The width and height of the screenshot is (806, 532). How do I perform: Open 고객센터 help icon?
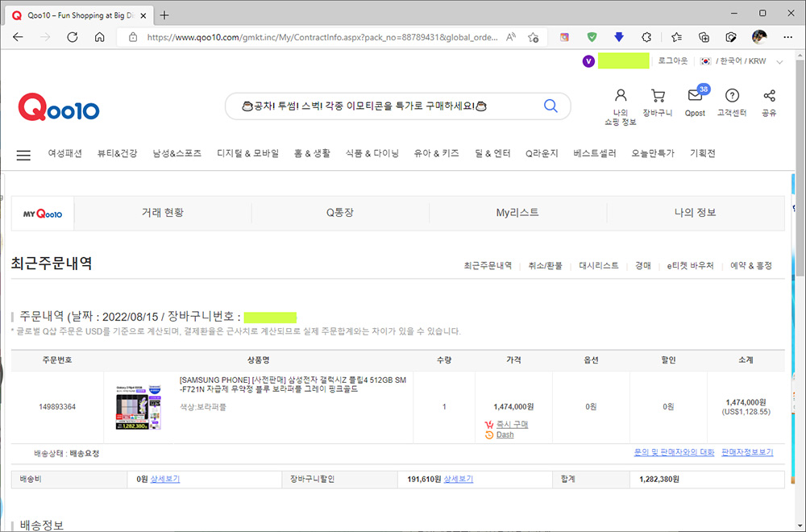732,103
